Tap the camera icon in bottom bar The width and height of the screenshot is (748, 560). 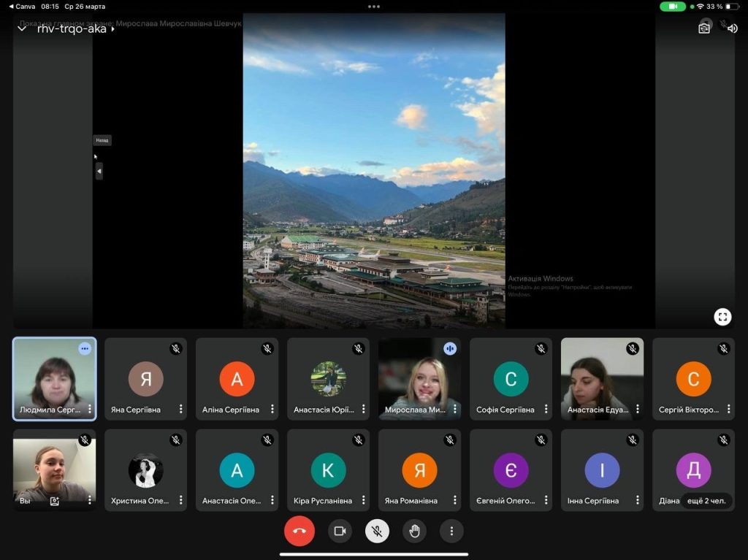[340, 531]
